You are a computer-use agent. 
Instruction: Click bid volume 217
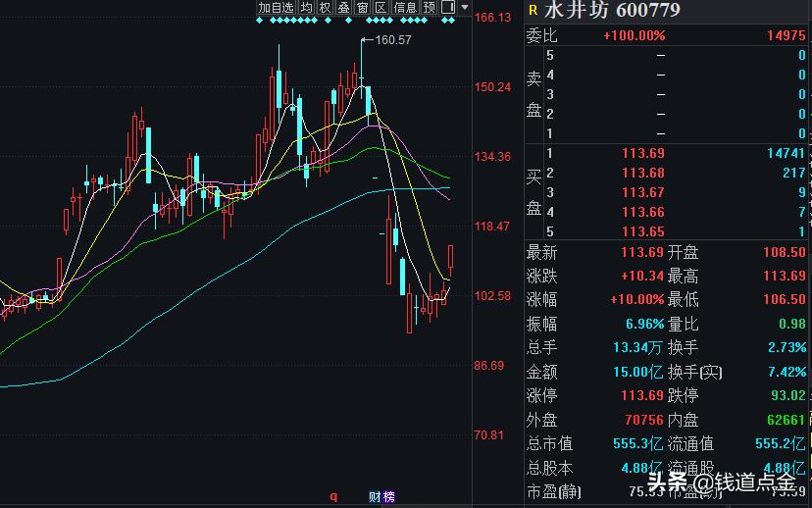coord(794,173)
